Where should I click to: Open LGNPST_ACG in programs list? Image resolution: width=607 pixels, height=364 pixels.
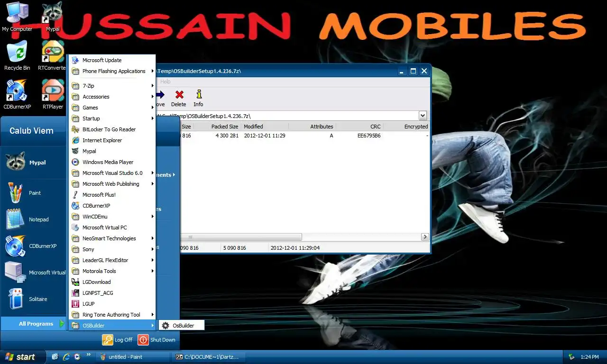point(112,293)
